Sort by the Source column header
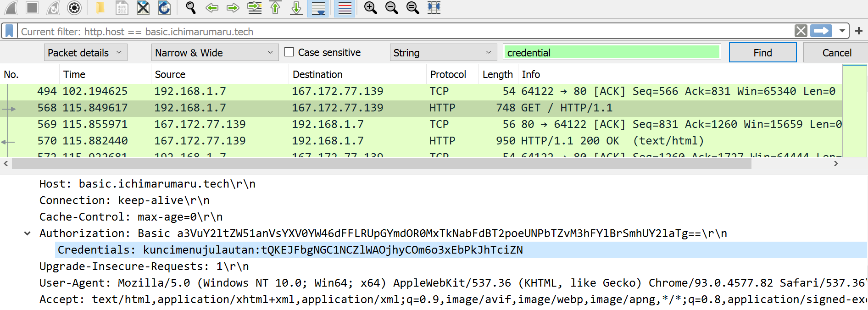Image resolution: width=868 pixels, height=310 pixels. coord(220,74)
